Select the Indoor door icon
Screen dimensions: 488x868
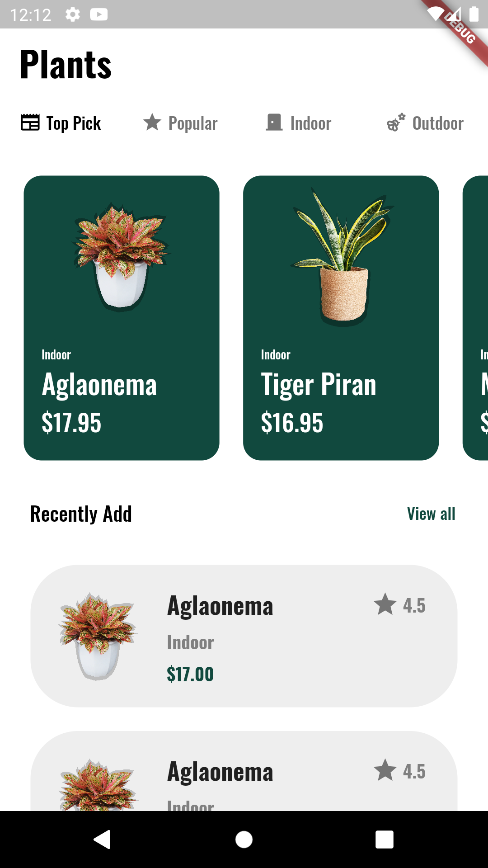pyautogui.click(x=274, y=123)
